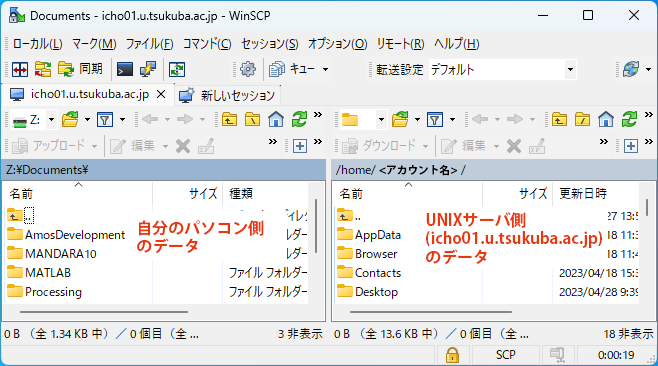The image size is (658, 366).
Task: Open the 転送設定 デフォルト combo box
Action: (502, 70)
